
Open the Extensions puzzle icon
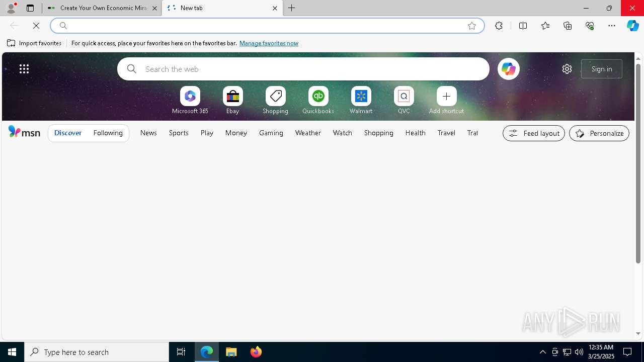tap(499, 26)
